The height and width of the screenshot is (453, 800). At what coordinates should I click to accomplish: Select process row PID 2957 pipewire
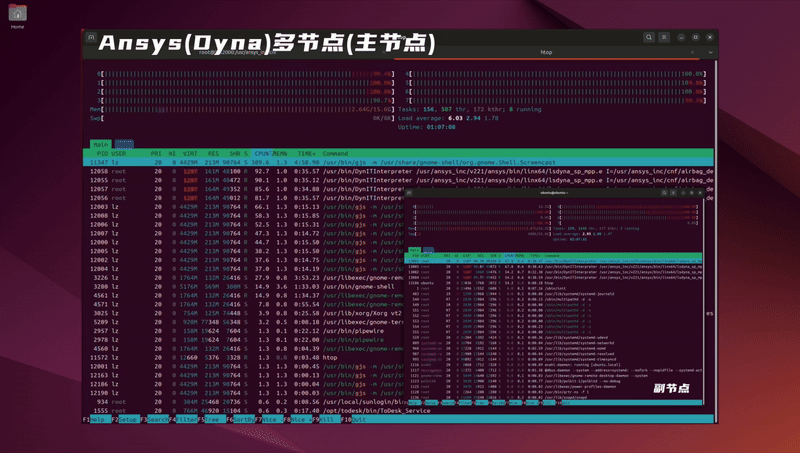pos(245,331)
